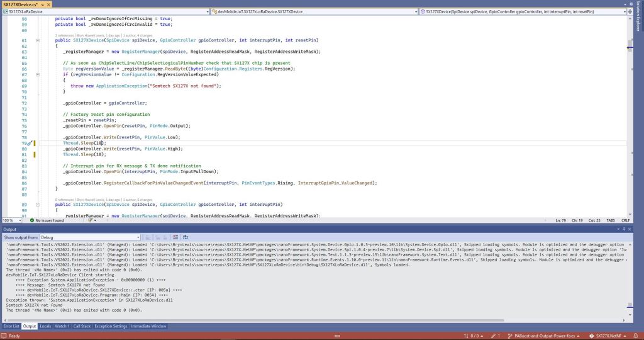The image size is (644, 340).
Task: Click the screwdriver quick actions icon on line 79
Action: click(x=29, y=144)
